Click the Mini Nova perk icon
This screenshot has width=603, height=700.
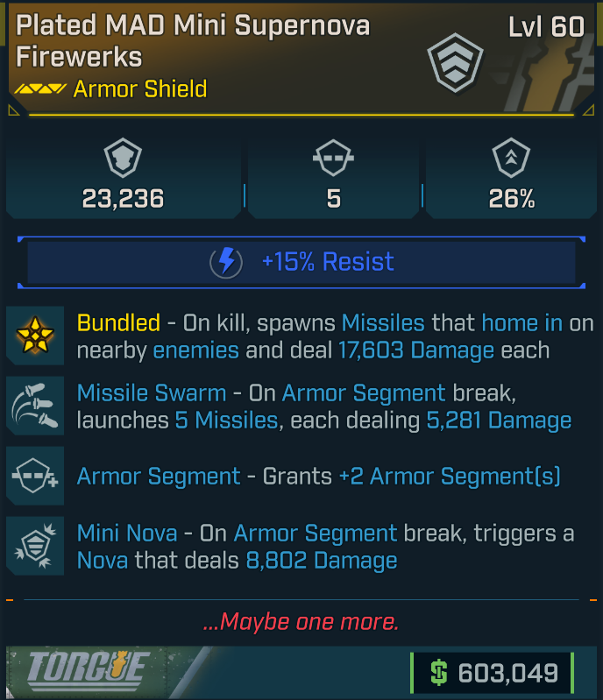(x=35, y=546)
